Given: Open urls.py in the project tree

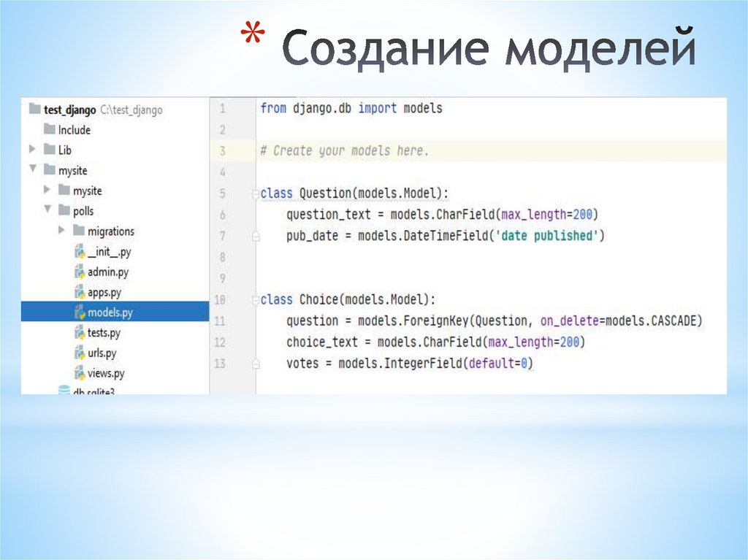Looking at the screenshot, I should (102, 353).
